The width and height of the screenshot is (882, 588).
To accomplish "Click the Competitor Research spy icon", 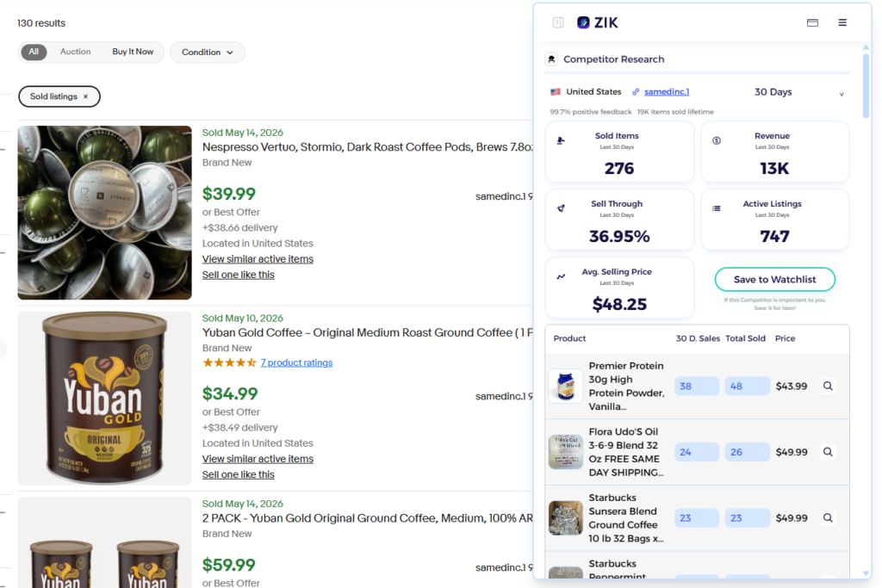I will coord(551,59).
